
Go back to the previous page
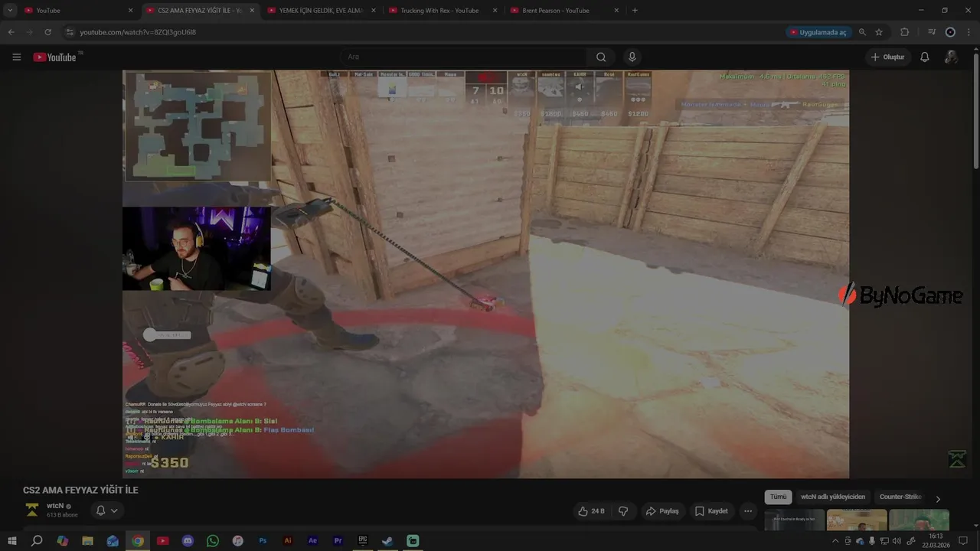pyautogui.click(x=11, y=32)
